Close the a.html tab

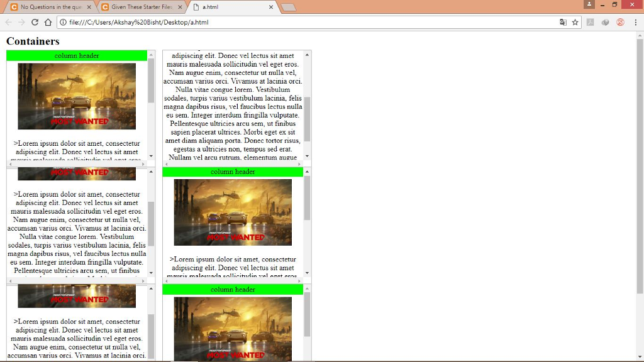point(270,7)
